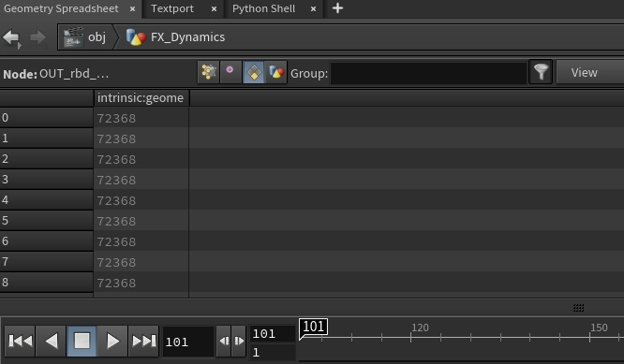Click the FX_Dynamics geometry shapes icon
The width and height of the screenshot is (624, 364).
coord(136,37)
